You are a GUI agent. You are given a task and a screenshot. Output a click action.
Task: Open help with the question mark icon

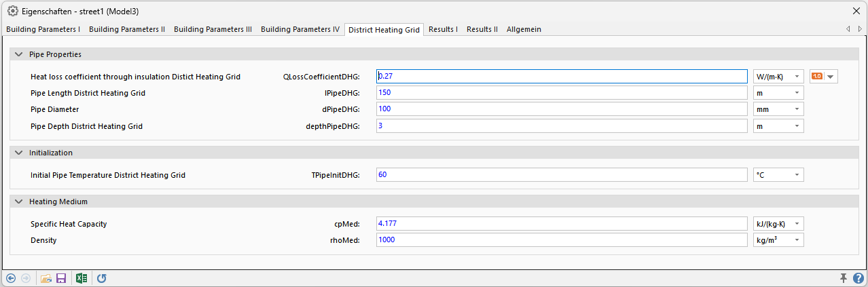(858, 278)
